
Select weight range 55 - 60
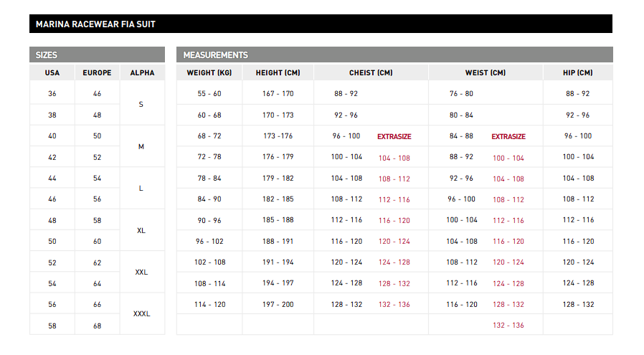(209, 94)
